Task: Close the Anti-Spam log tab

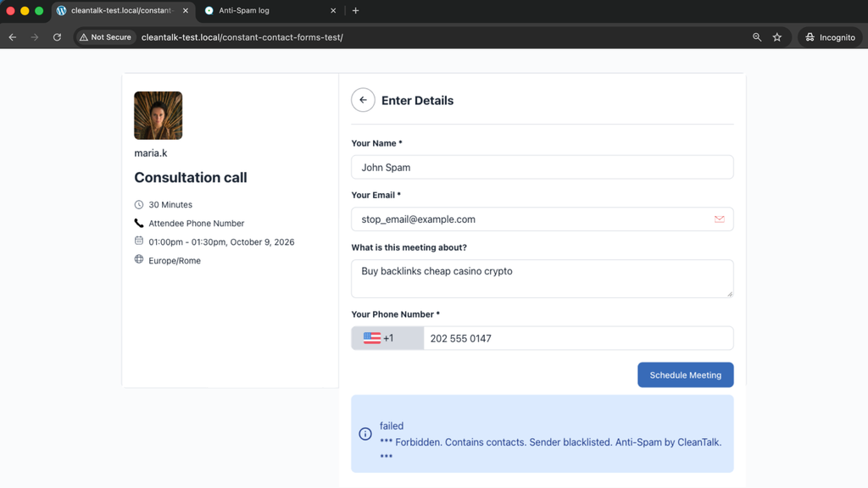Action: (x=333, y=10)
